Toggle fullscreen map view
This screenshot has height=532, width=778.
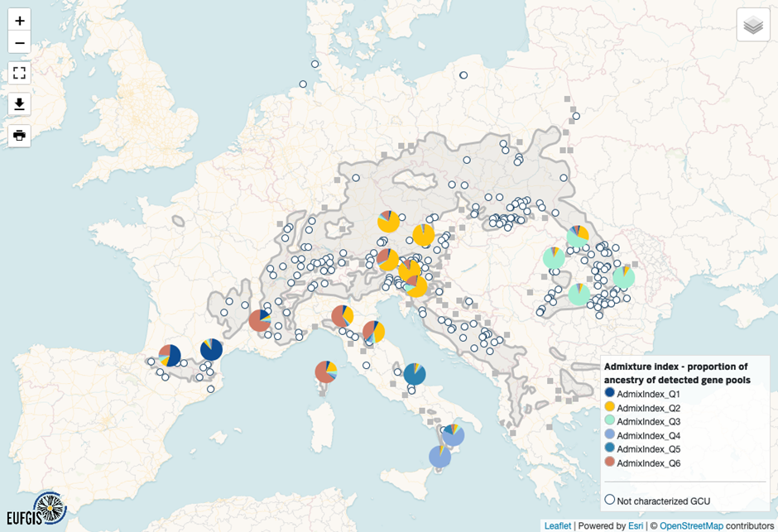20,73
